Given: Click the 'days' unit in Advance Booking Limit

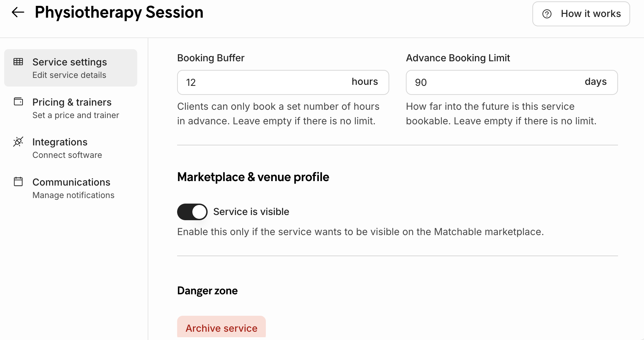Looking at the screenshot, I should pyautogui.click(x=595, y=82).
